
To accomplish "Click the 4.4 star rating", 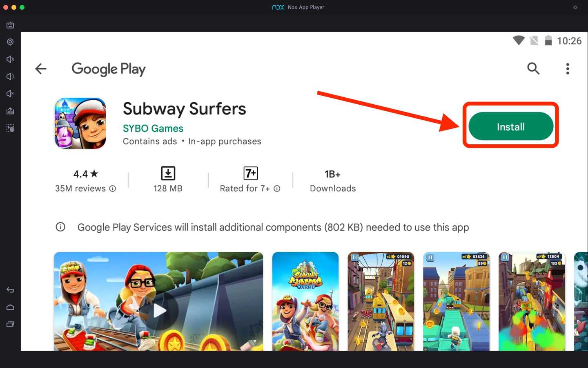I will (86, 174).
